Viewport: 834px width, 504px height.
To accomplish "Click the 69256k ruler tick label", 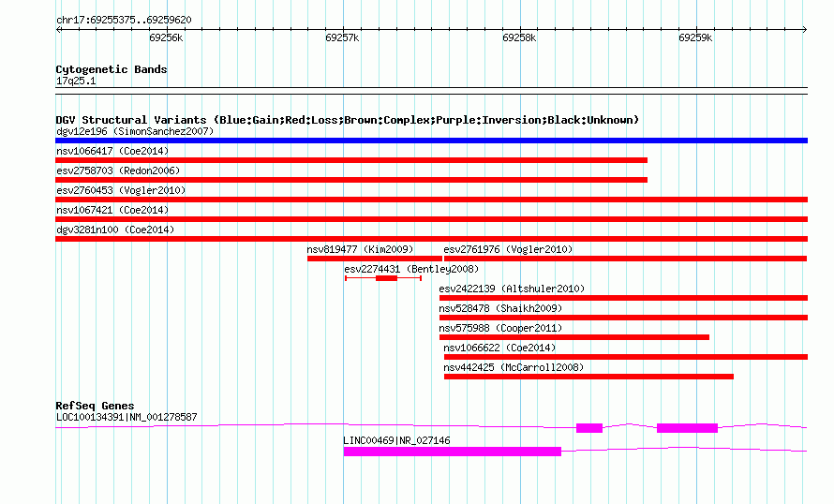I will coord(166,37).
